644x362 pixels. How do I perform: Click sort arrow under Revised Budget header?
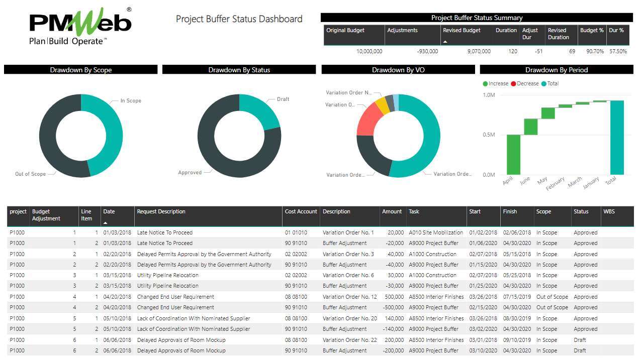445,42
